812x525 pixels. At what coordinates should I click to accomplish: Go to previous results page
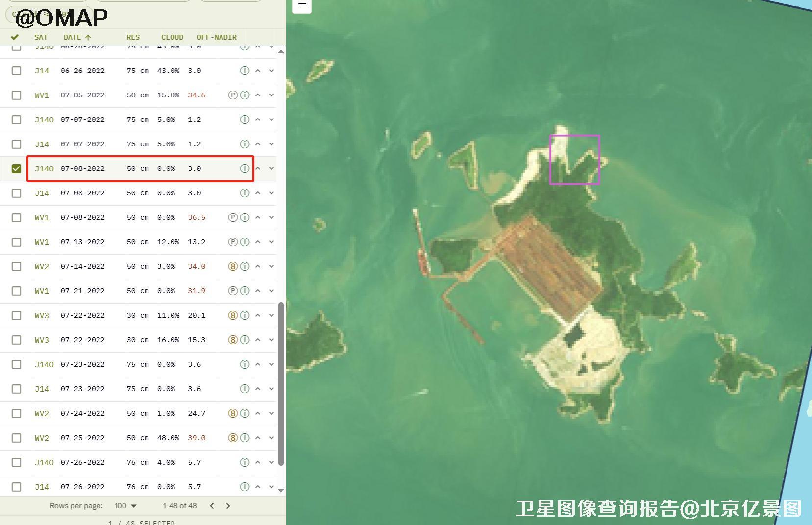click(212, 506)
